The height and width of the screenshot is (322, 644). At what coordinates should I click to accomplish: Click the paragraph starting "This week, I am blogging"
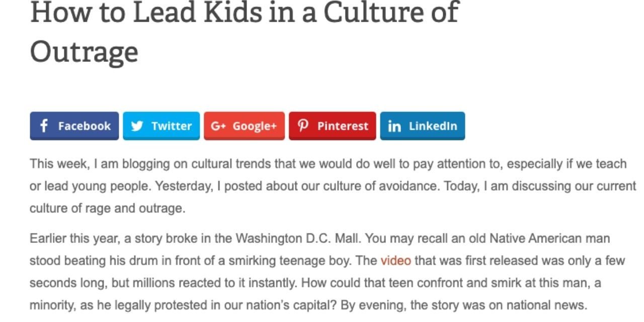coord(333,186)
